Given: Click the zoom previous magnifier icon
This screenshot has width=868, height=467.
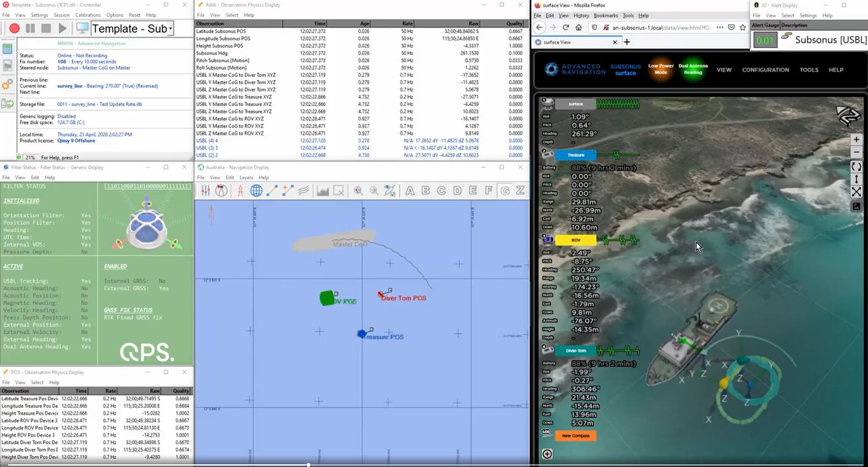Looking at the screenshot, I should pos(358,191).
